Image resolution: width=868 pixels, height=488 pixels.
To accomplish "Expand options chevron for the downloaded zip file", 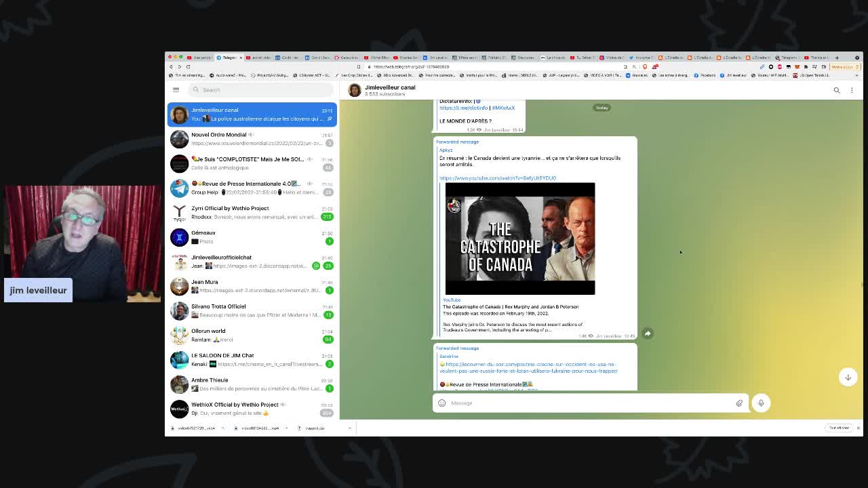I will pos(350,428).
